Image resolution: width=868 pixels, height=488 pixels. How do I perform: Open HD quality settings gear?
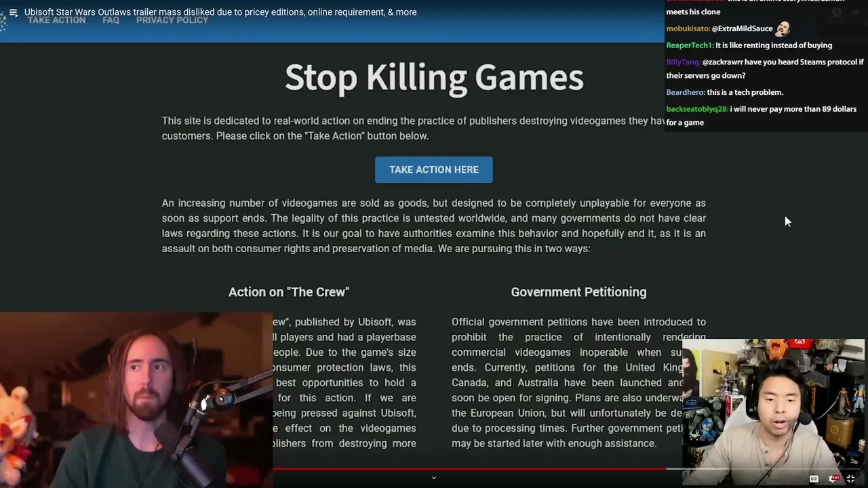833,479
